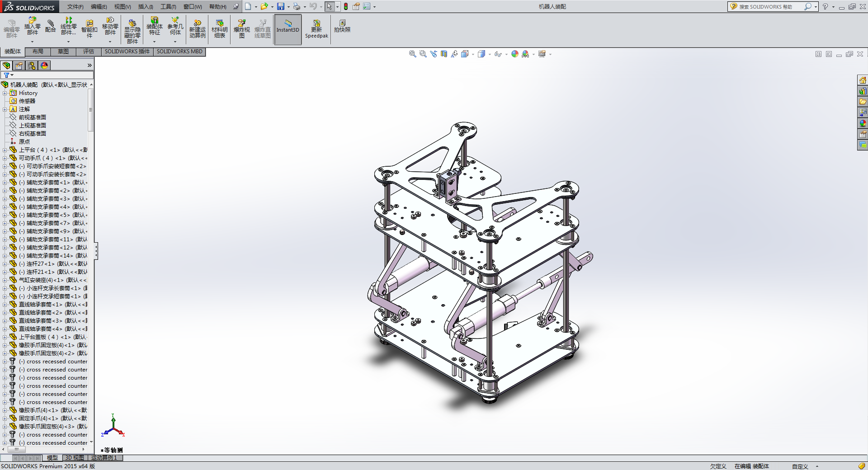Open File Explorer folder icon in the task pane
Image resolution: width=868 pixels, height=470 pixels.
pos(863,102)
